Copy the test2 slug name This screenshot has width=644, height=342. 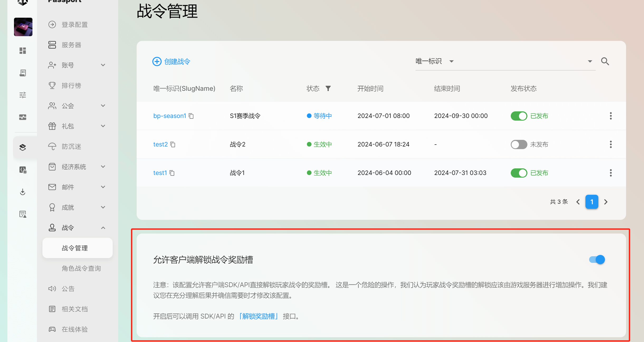click(173, 145)
